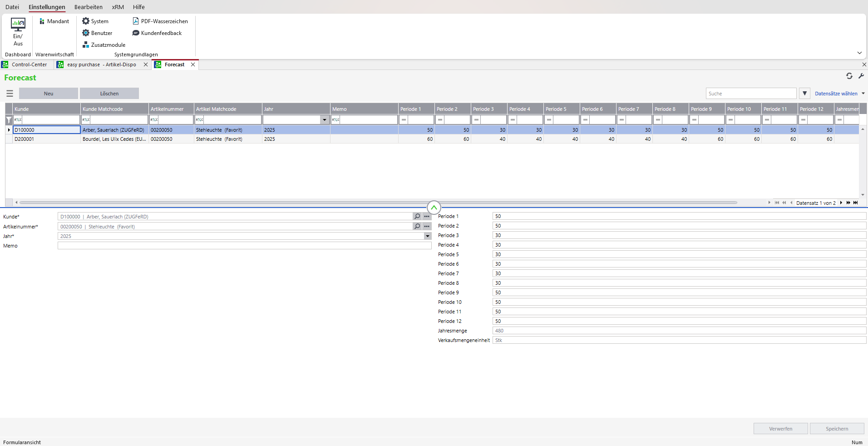868x446 pixels.
Task: Click the equals operator in Periode 1 filter
Action: click(404, 120)
